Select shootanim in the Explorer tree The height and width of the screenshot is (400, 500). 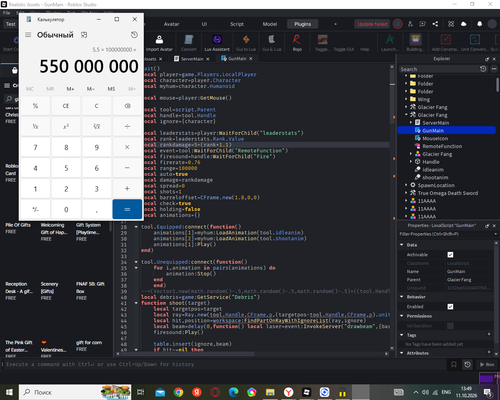click(x=435, y=177)
